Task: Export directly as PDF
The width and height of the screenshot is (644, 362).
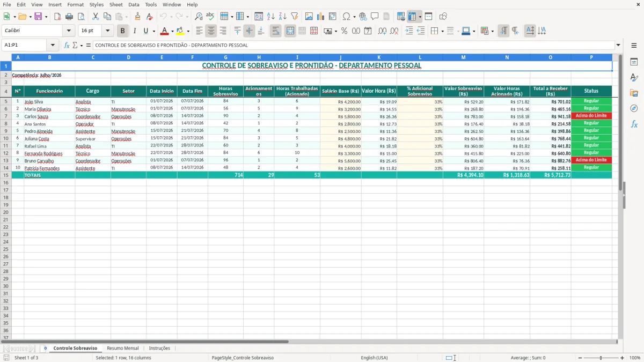Action: 57,17
